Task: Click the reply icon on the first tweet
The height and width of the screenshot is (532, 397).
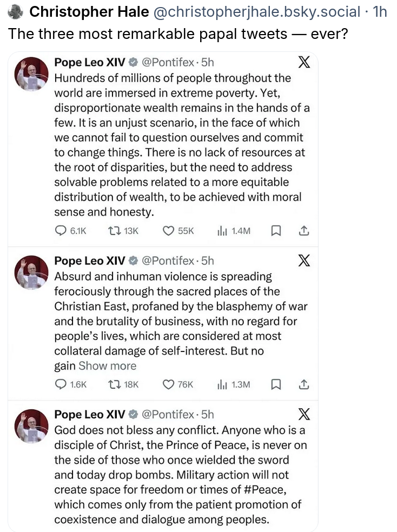Action: click(61, 231)
